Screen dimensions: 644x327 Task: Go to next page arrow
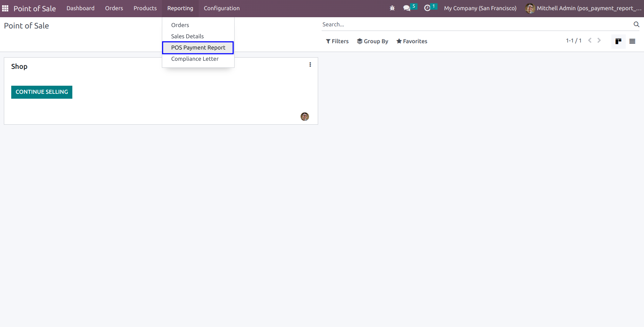(599, 41)
